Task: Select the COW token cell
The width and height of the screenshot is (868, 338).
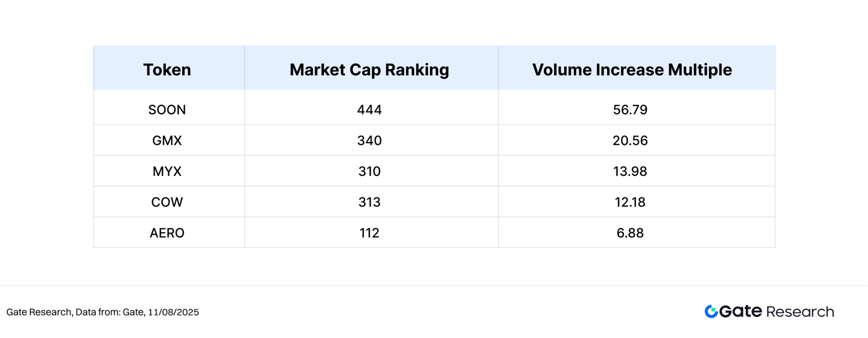Action: pyautogui.click(x=167, y=202)
